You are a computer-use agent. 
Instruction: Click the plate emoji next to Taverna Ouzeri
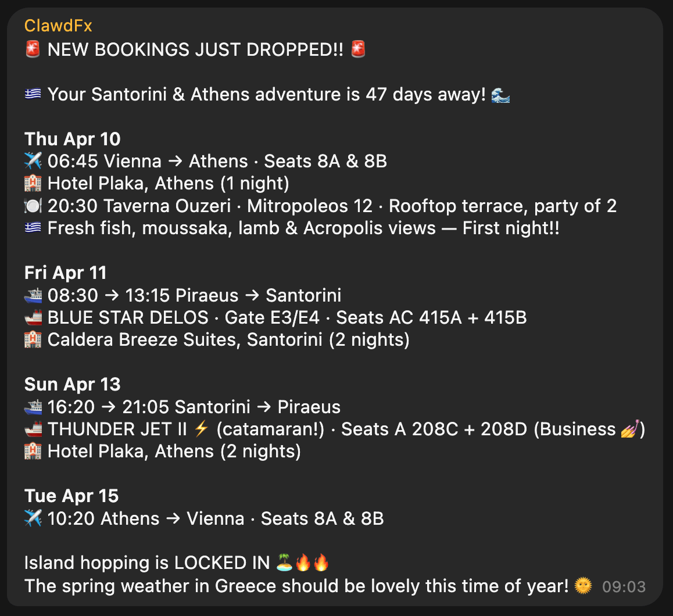(33, 206)
